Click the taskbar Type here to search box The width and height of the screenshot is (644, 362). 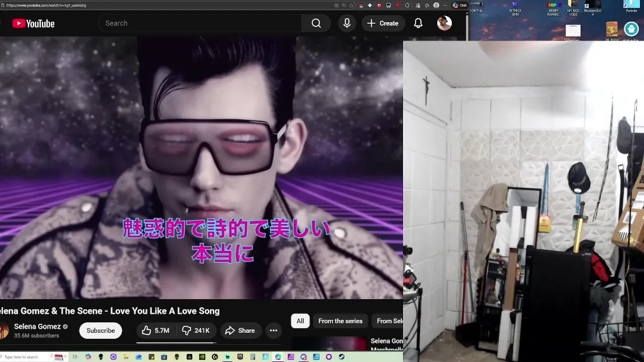34,357
